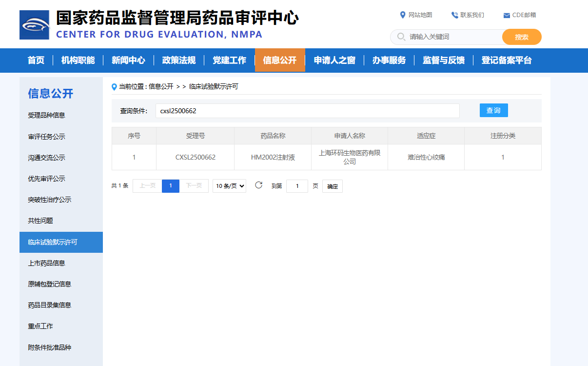
Task: Open the 10条/页 page size dropdown
Action: pos(229,186)
